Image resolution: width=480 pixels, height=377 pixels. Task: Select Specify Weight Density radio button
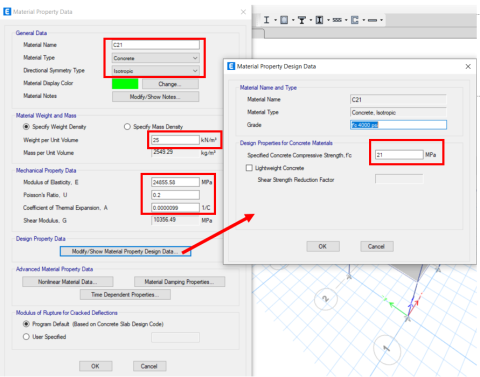pos(26,127)
